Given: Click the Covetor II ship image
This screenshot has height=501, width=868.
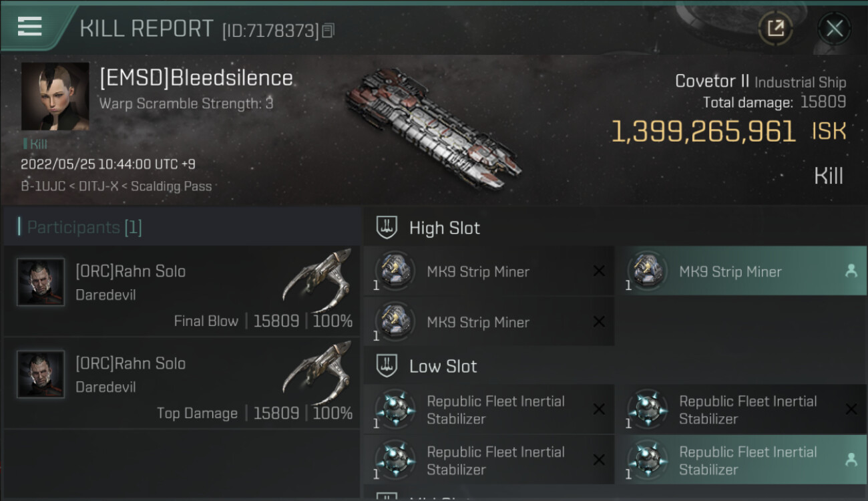Looking at the screenshot, I should [433, 130].
